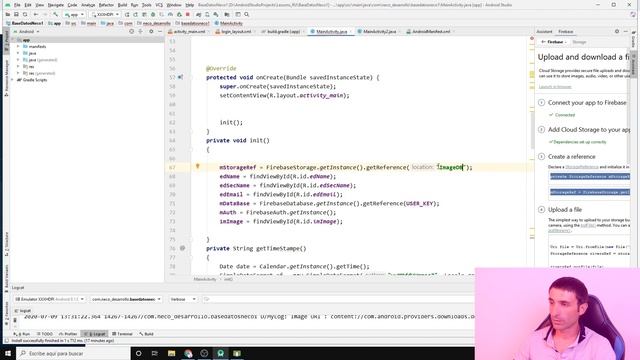
Task: Click the Sync/reload toolbar icon
Action: point(25,14)
